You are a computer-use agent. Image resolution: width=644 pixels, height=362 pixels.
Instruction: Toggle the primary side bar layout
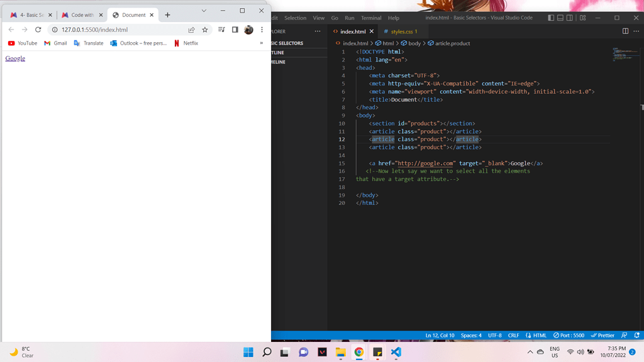551,18
